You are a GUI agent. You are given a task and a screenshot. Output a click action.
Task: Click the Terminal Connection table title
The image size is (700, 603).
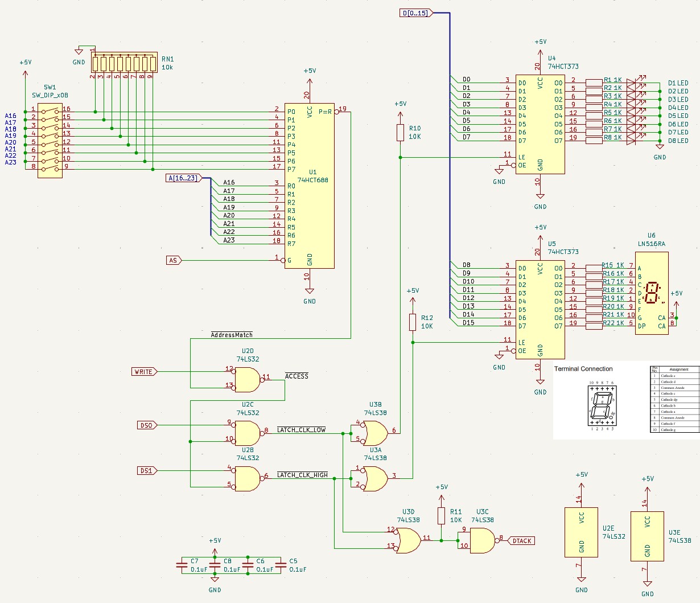(584, 369)
